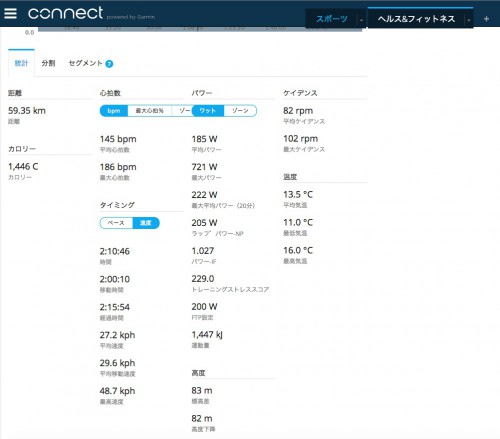Click the 186 bpm max heart rate

pyautogui.click(x=118, y=167)
